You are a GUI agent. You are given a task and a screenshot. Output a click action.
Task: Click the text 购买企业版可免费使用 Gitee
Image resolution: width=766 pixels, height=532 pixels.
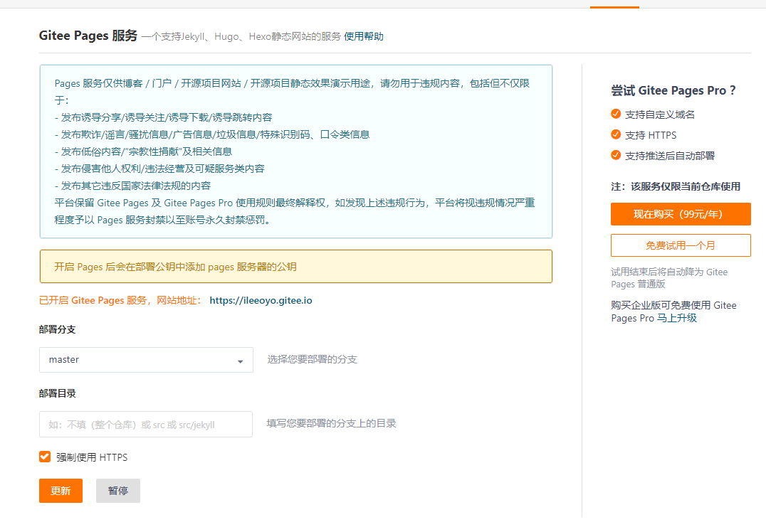(673, 306)
